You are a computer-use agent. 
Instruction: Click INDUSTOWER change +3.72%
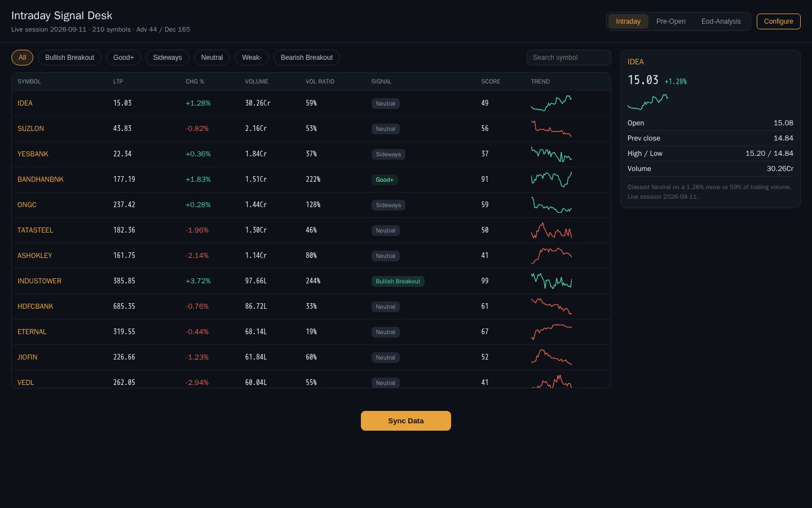click(198, 281)
